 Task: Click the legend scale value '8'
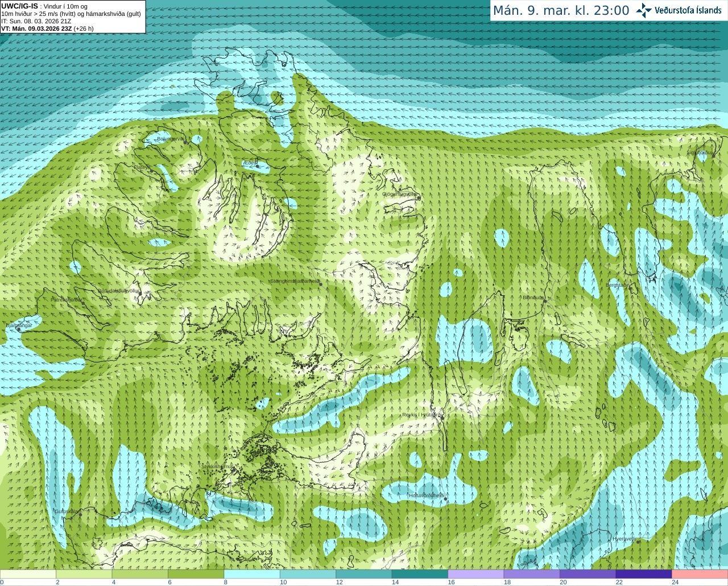click(226, 582)
